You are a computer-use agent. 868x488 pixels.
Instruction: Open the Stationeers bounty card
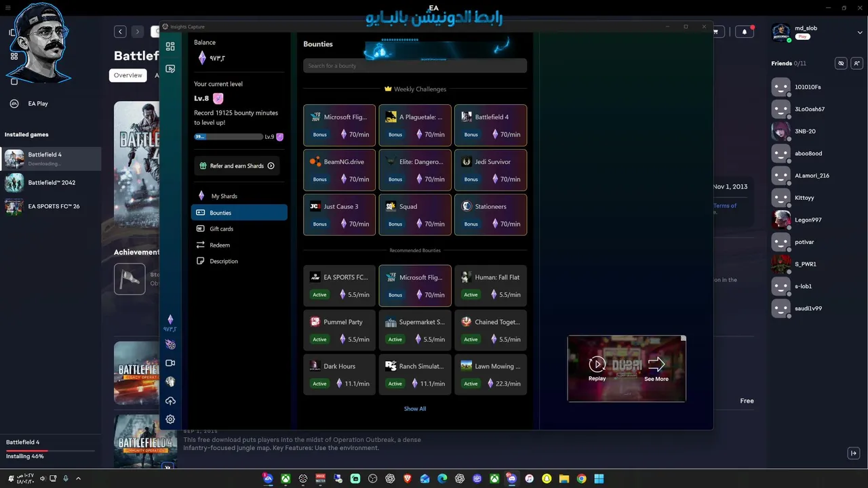(x=490, y=215)
